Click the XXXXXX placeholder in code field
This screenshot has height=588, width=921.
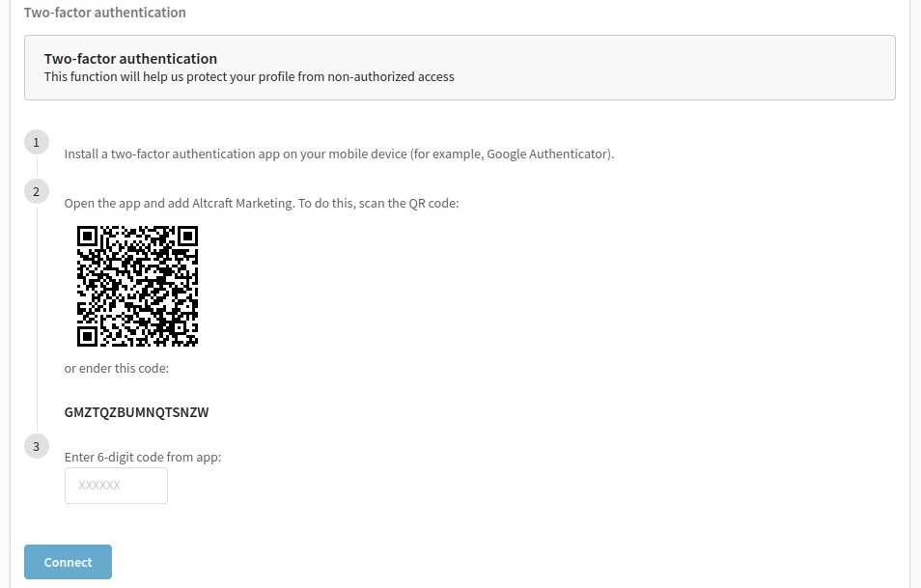99,486
